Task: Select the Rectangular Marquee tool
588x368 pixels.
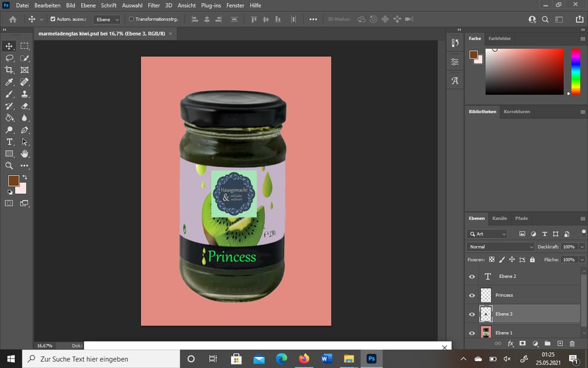Action: (24, 46)
